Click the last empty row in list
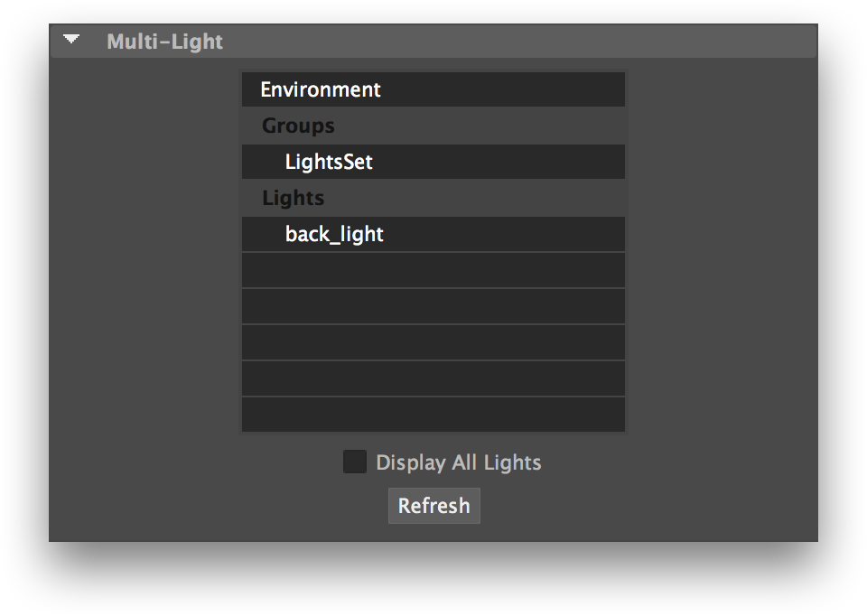The width and height of the screenshot is (867, 616). (433, 415)
